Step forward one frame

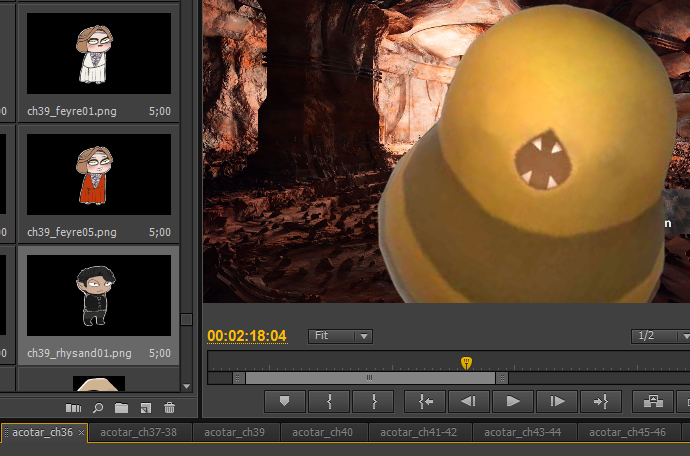[x=557, y=401]
